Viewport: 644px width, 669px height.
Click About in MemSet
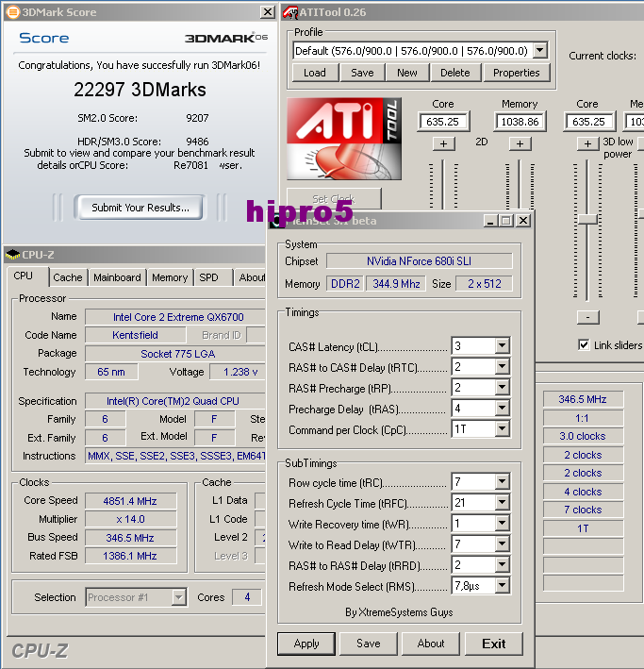tap(431, 644)
